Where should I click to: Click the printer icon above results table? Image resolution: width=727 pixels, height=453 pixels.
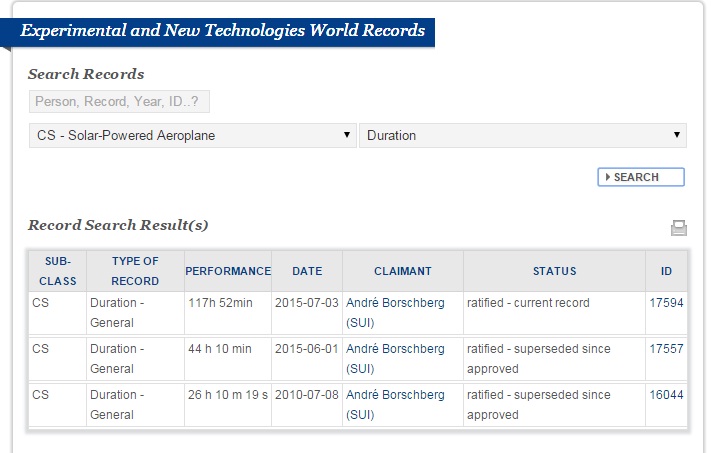(x=679, y=228)
